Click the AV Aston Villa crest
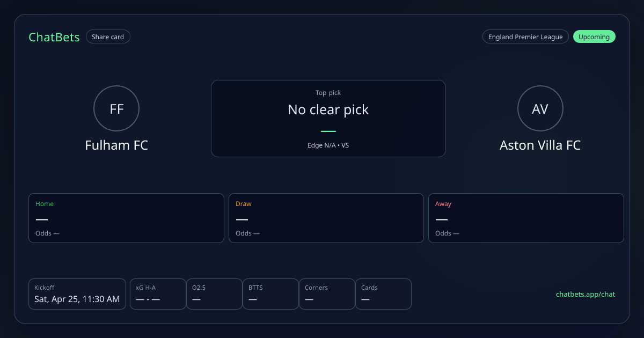Screen dimensions: 644x338 540,109
